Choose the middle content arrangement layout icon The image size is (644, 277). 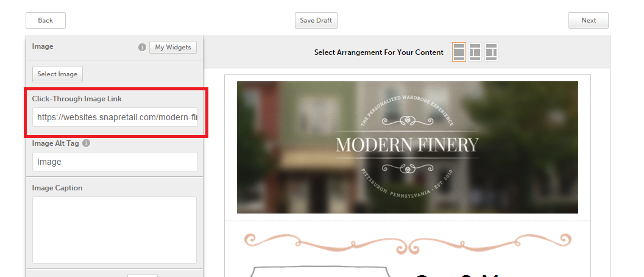[x=475, y=52]
